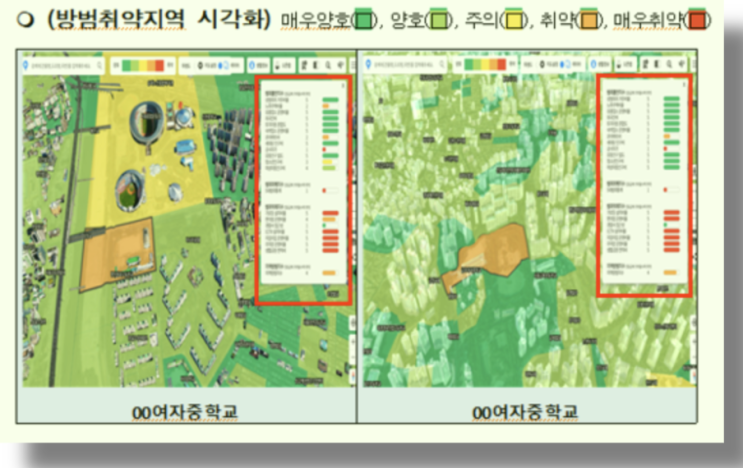743x468 pixels.
Task: Click the zoom magnifier tool in left map toolbar
Action: (328, 65)
